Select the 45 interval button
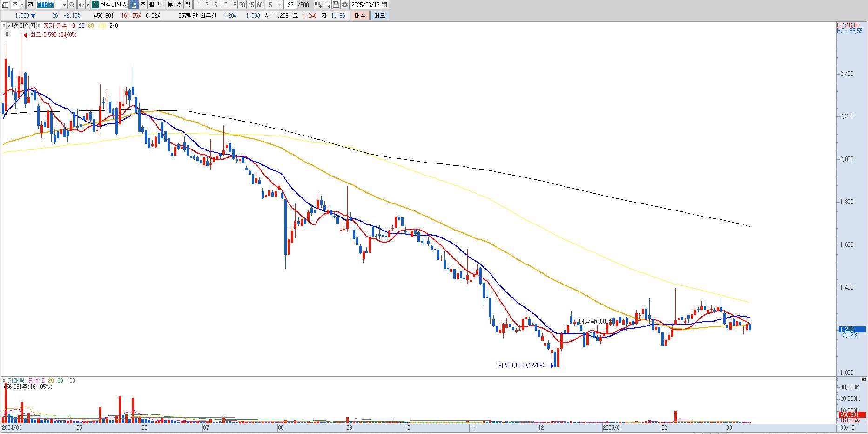This screenshot has height=434, width=868. [251, 5]
